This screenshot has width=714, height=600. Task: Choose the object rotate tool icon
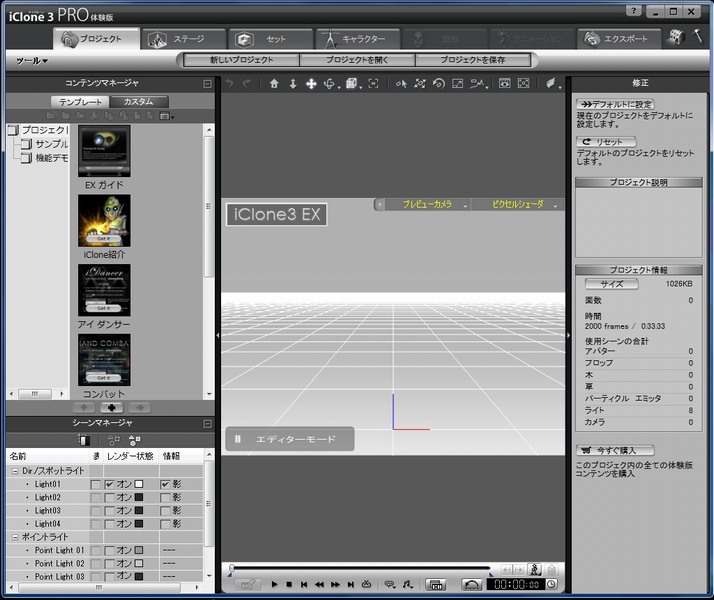pos(439,83)
